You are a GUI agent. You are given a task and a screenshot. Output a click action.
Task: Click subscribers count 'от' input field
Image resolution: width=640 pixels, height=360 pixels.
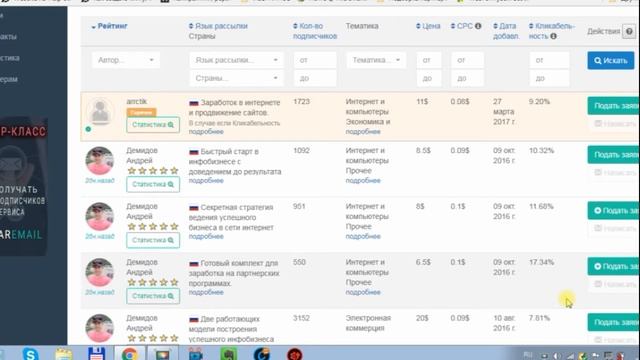click(315, 60)
